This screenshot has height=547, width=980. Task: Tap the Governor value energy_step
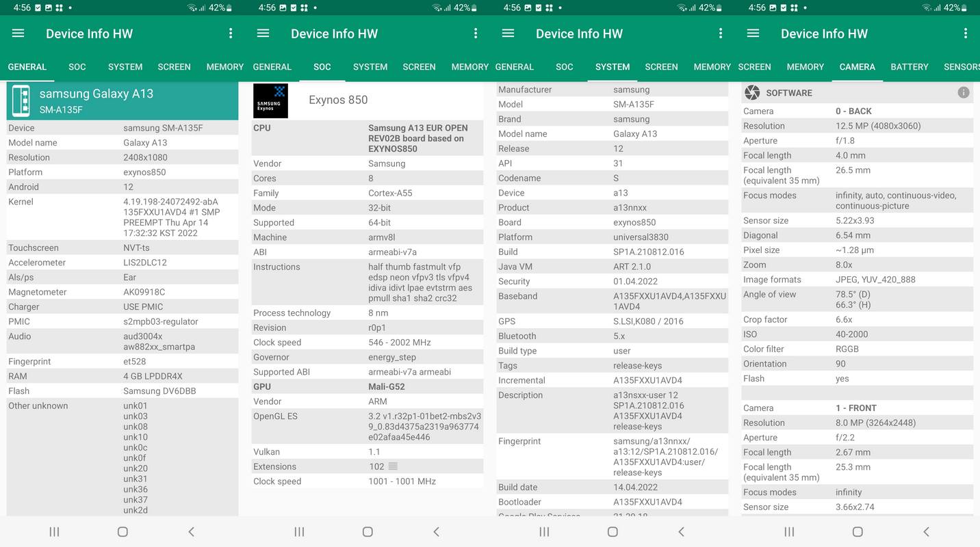(x=392, y=357)
